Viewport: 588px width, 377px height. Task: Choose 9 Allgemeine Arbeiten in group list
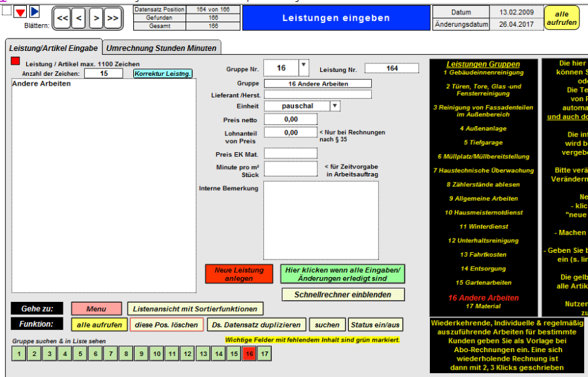click(483, 198)
